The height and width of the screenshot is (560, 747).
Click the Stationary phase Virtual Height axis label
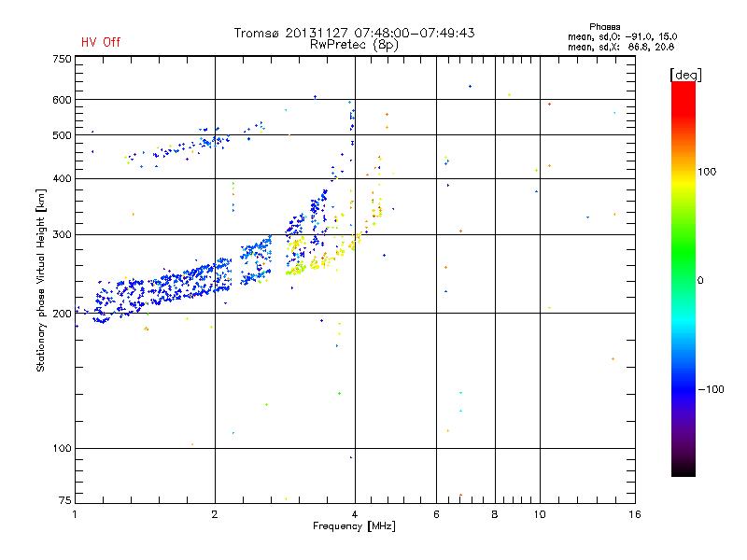(x=41, y=281)
